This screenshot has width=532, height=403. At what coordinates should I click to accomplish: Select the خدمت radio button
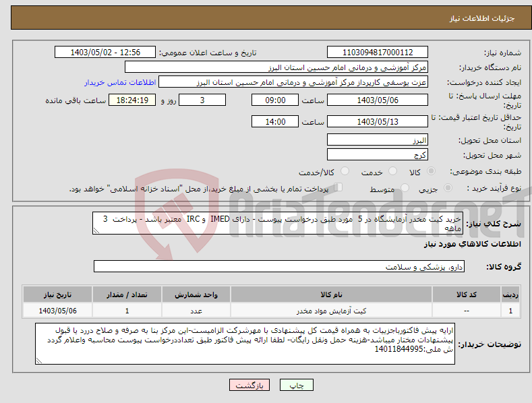click(392, 171)
